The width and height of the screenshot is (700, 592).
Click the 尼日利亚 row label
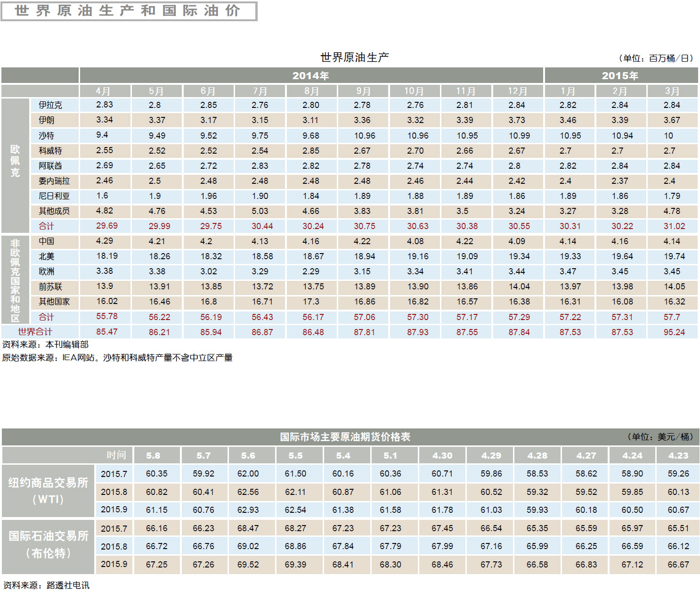[54, 196]
